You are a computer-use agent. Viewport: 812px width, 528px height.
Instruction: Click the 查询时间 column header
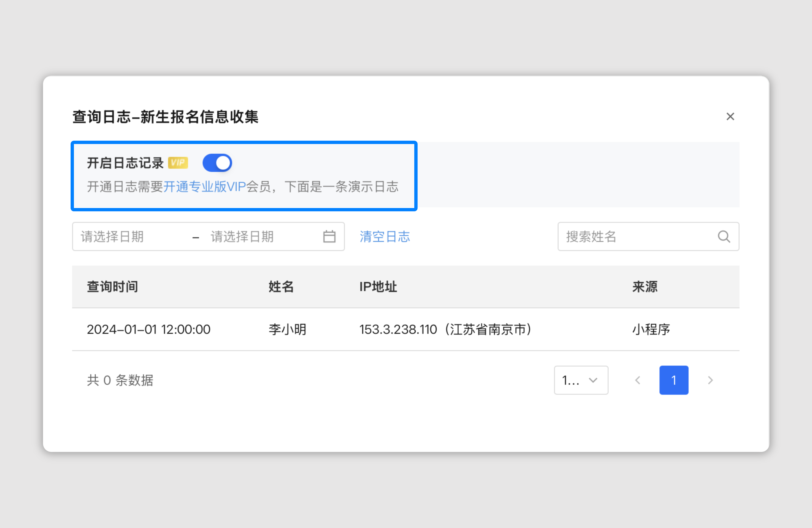112,287
